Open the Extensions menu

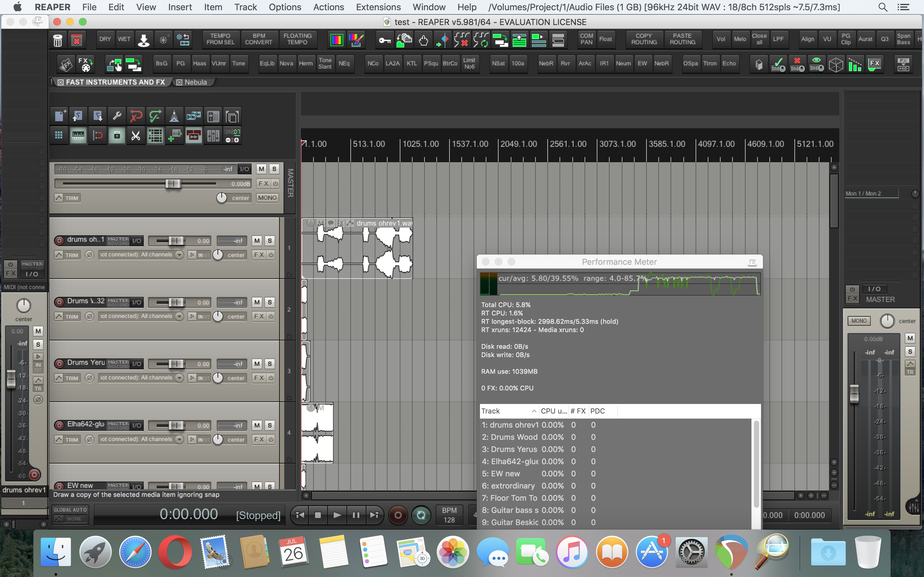tap(378, 7)
